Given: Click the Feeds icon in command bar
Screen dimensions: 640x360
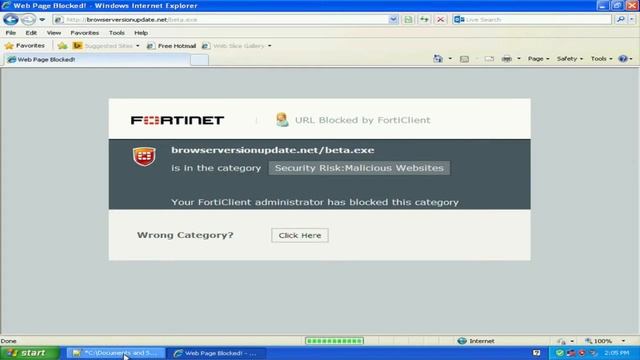Looking at the screenshot, I should (464, 59).
